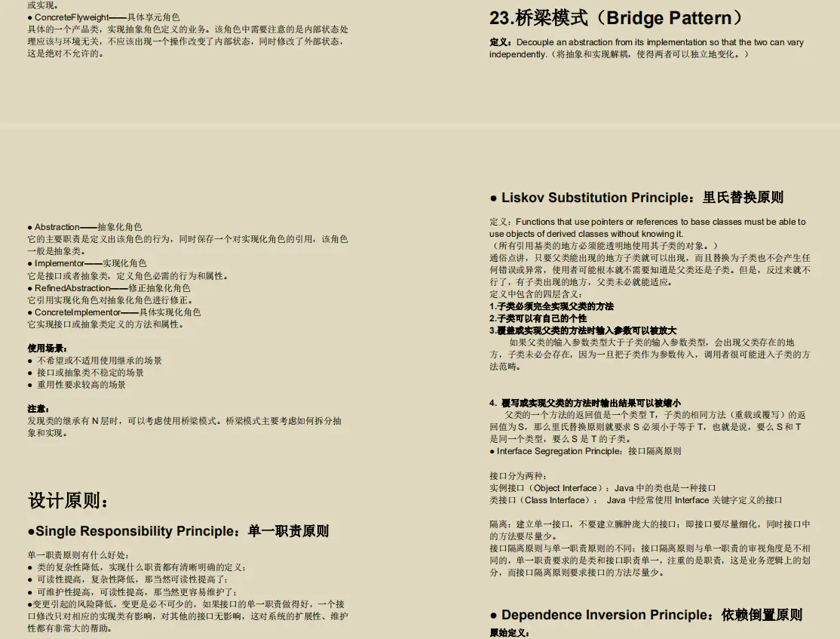Viewport: 840px width, 639px height.
Task: Click the line '2.子类可以有自己的个性'
Action: coord(538,318)
